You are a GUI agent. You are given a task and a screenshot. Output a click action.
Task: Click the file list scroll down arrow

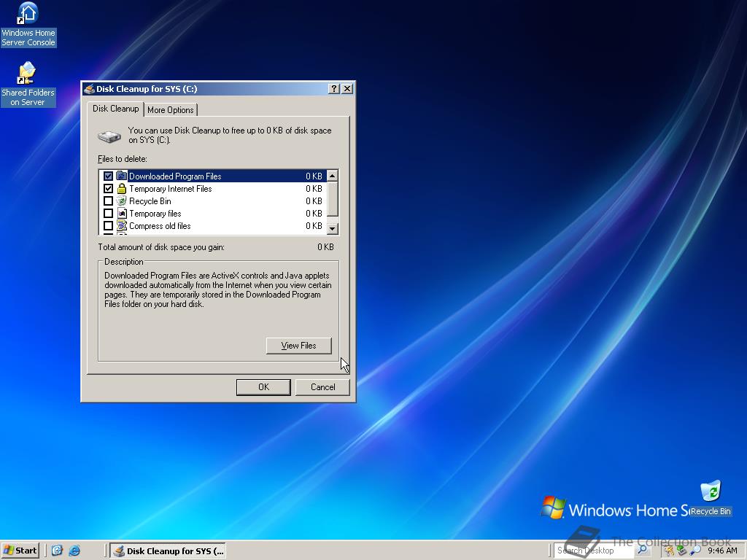tap(333, 228)
